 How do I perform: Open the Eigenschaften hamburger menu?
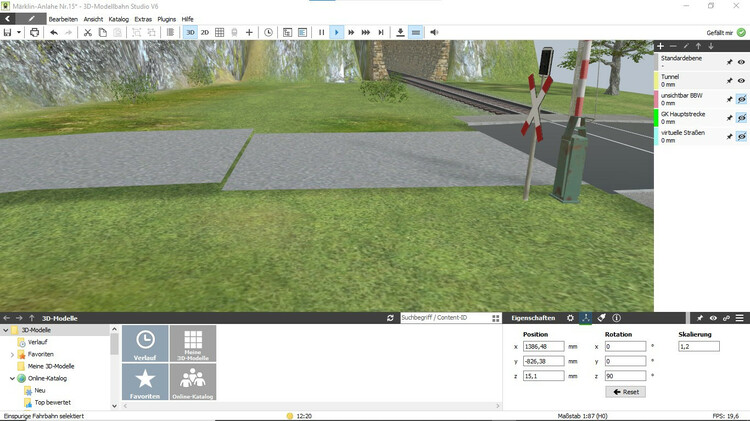pos(739,318)
